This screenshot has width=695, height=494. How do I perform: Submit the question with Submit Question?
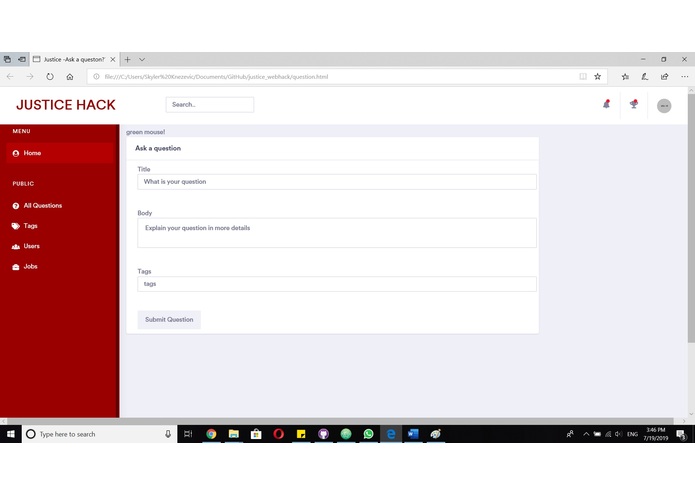pyautogui.click(x=169, y=319)
